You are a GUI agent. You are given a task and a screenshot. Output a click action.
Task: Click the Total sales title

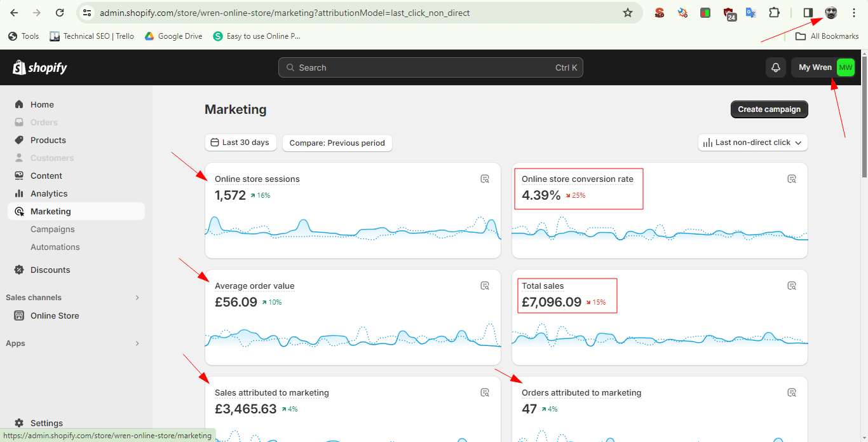pos(543,286)
